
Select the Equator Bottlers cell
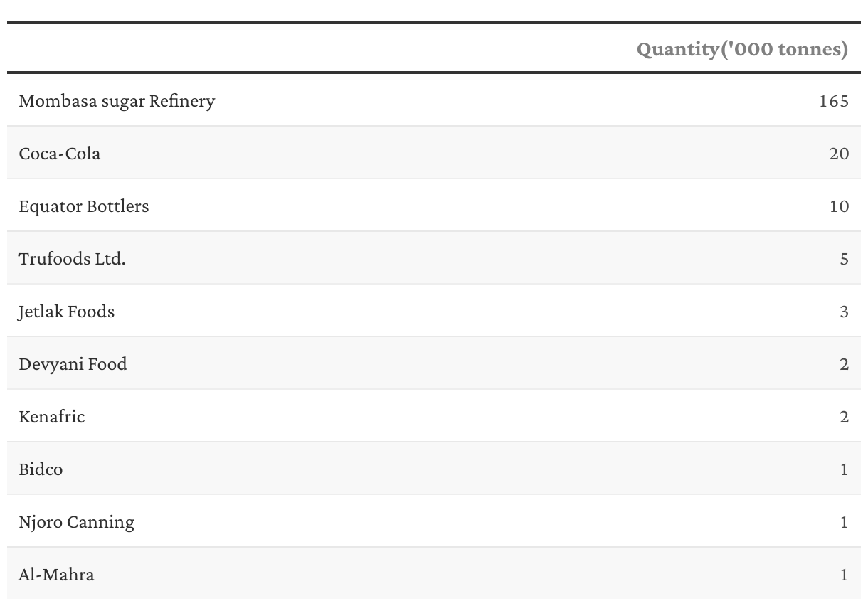[84, 206]
